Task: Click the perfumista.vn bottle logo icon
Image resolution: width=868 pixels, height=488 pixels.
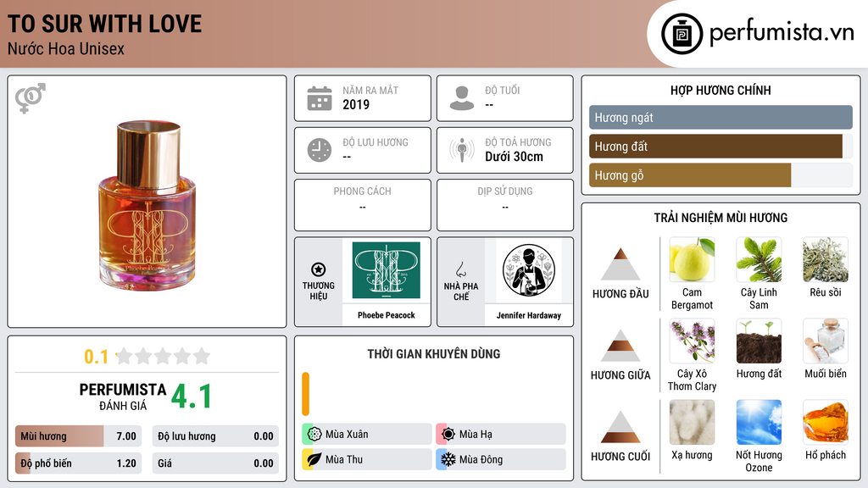Action: click(682, 34)
